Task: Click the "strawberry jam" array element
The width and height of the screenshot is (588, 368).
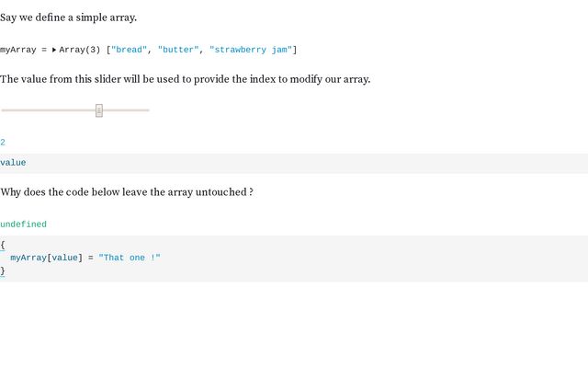Action: click(x=251, y=50)
